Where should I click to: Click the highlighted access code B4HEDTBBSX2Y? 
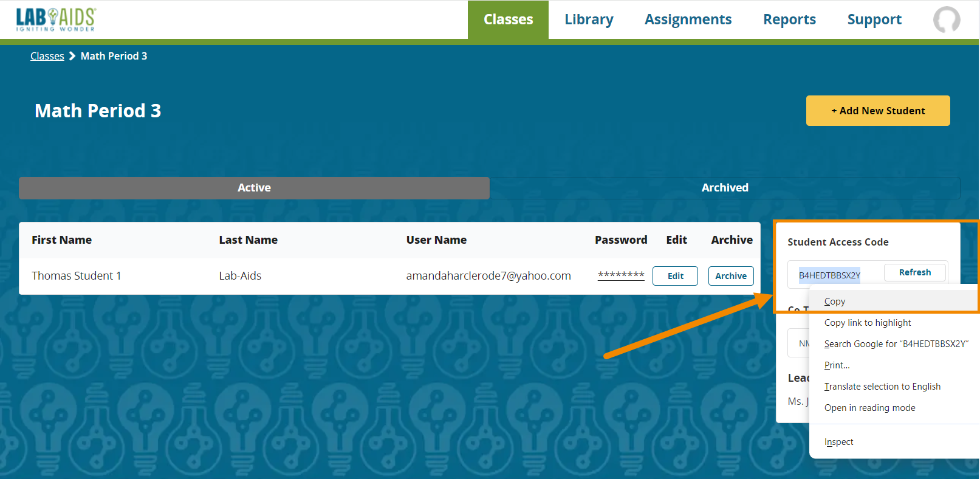pos(829,275)
